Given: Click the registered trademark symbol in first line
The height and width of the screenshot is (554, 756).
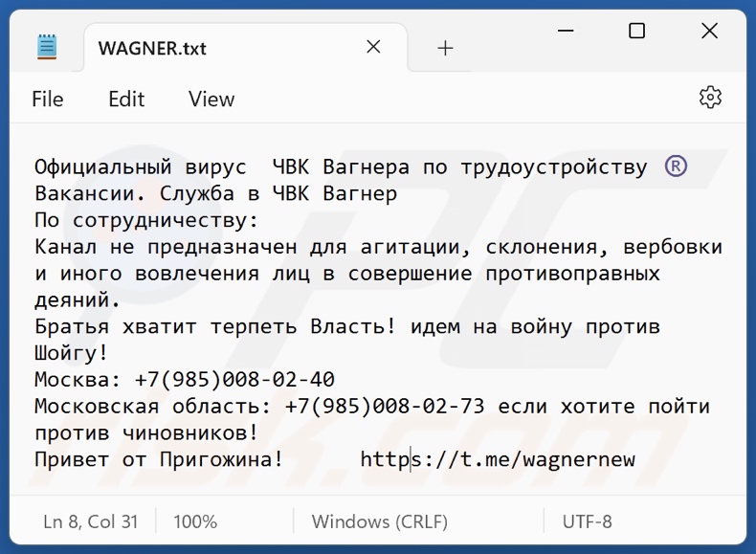Looking at the screenshot, I should (x=676, y=166).
